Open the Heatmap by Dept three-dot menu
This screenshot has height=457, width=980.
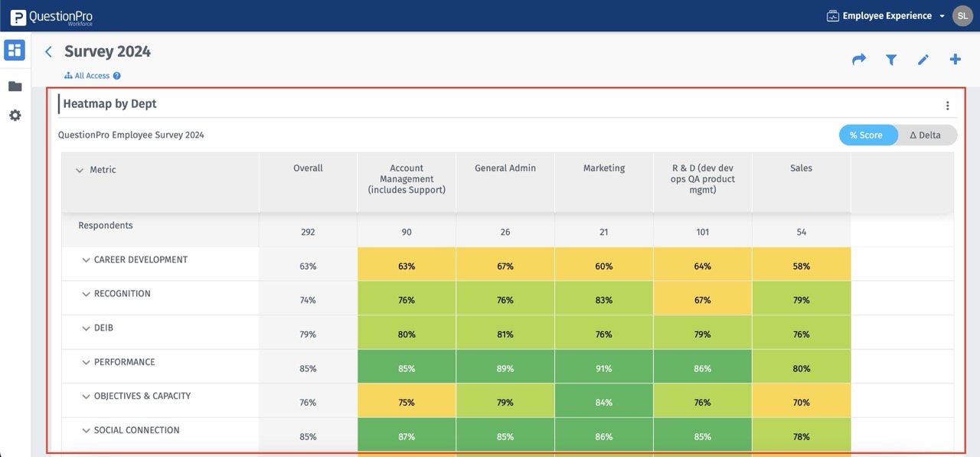[948, 105]
